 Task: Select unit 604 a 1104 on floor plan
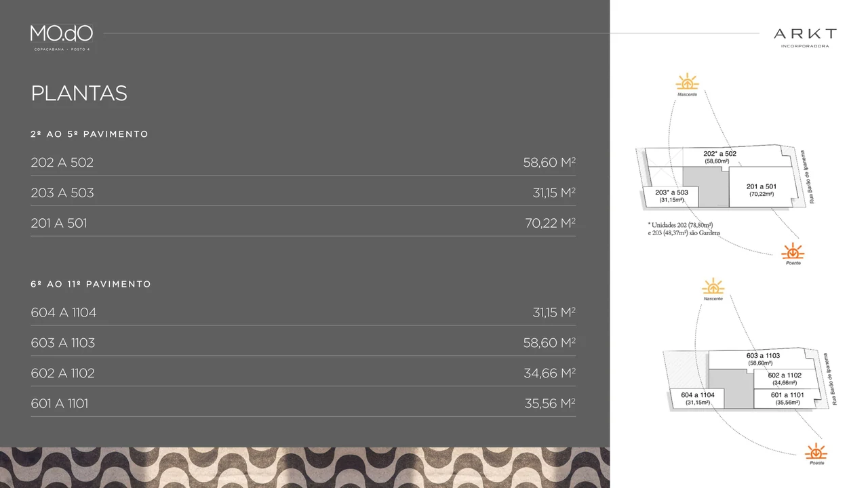[697, 399]
